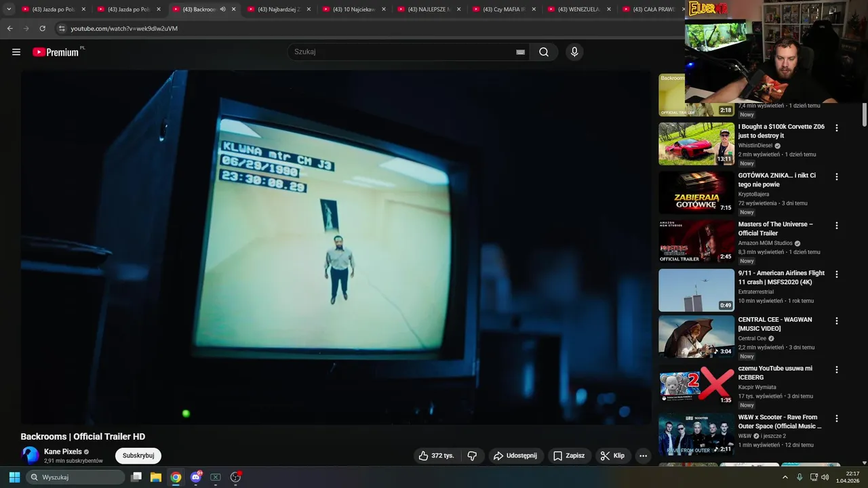Open Central Cee umbrella thumbnail 3:04

click(696, 337)
